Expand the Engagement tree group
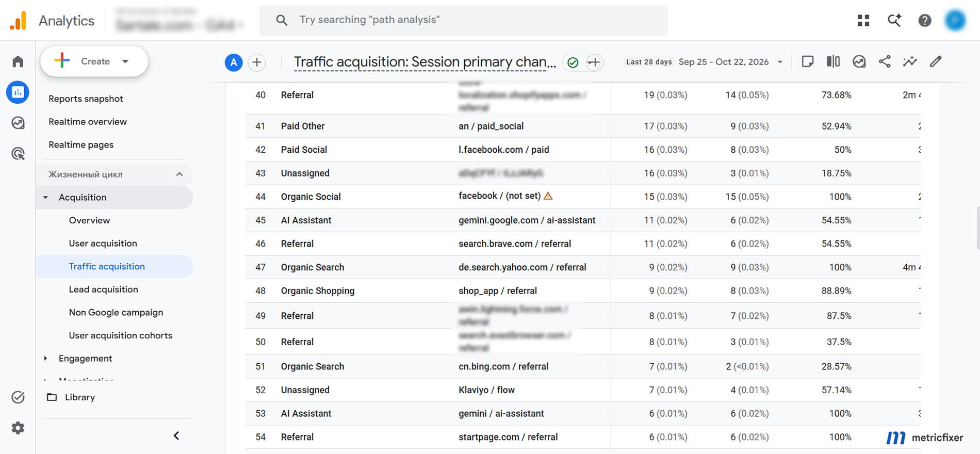 click(45, 359)
